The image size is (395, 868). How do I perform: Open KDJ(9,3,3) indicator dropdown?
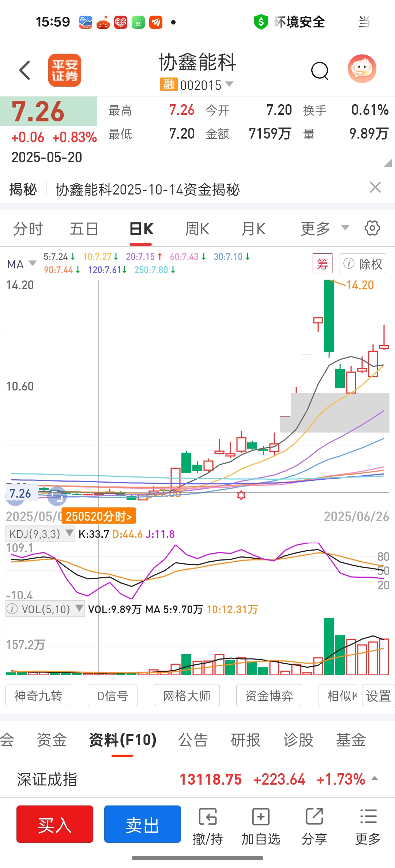tap(40, 534)
